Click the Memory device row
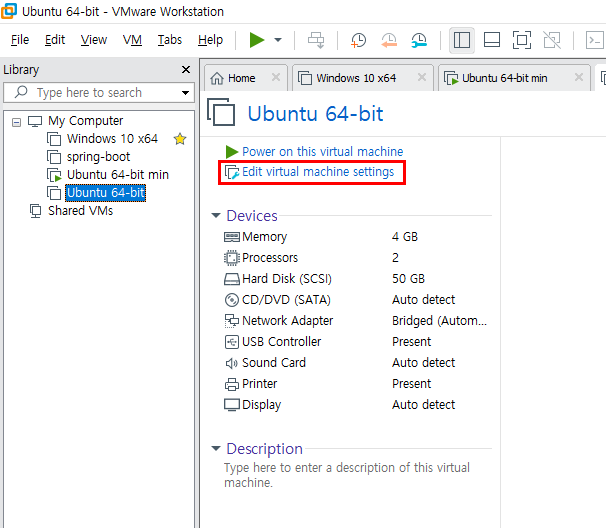Viewport: 606px width, 528px height. 356,237
